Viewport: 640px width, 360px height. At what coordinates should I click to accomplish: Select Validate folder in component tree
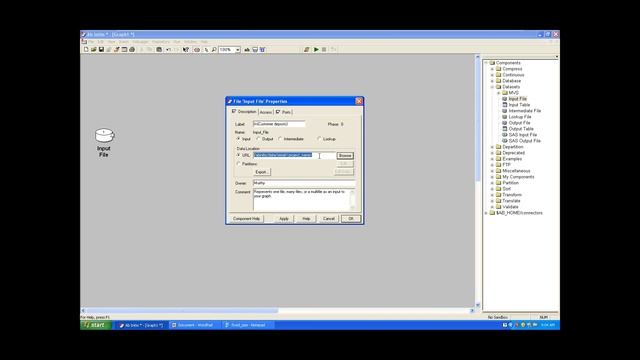coord(510,207)
